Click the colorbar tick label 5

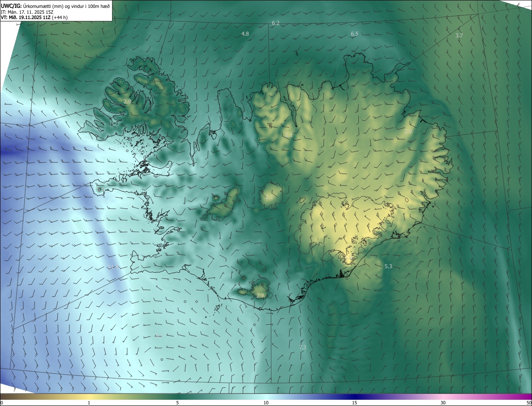177,403
